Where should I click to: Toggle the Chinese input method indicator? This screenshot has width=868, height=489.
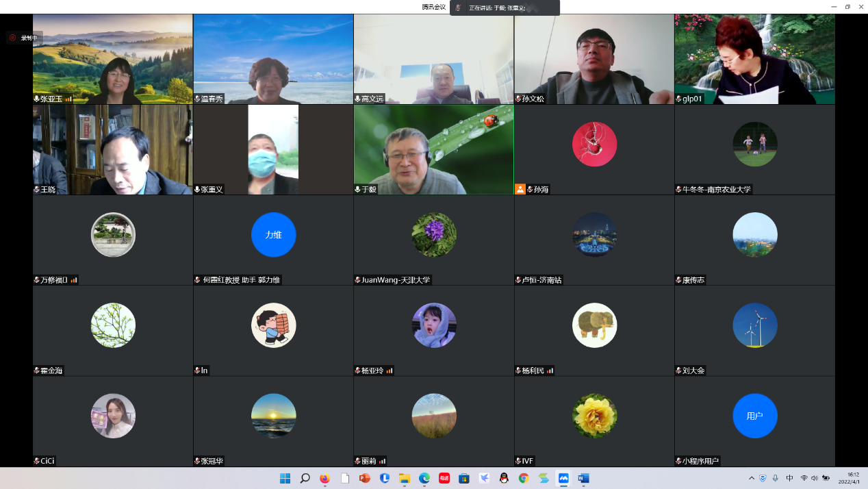pos(789,478)
